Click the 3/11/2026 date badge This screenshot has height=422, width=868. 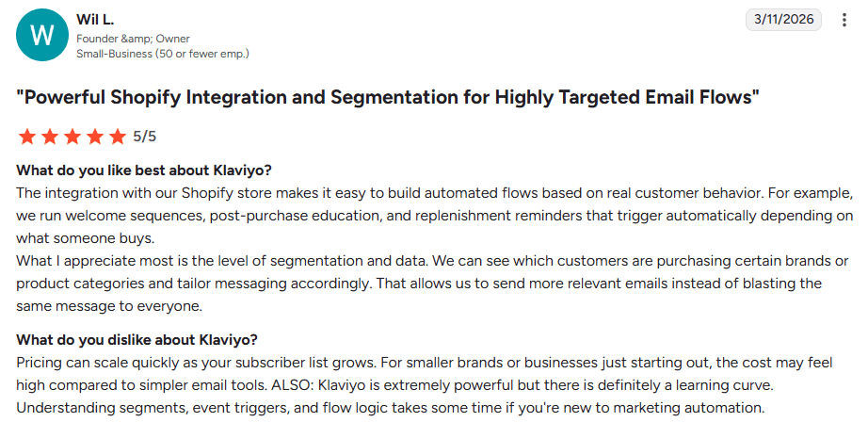point(784,20)
